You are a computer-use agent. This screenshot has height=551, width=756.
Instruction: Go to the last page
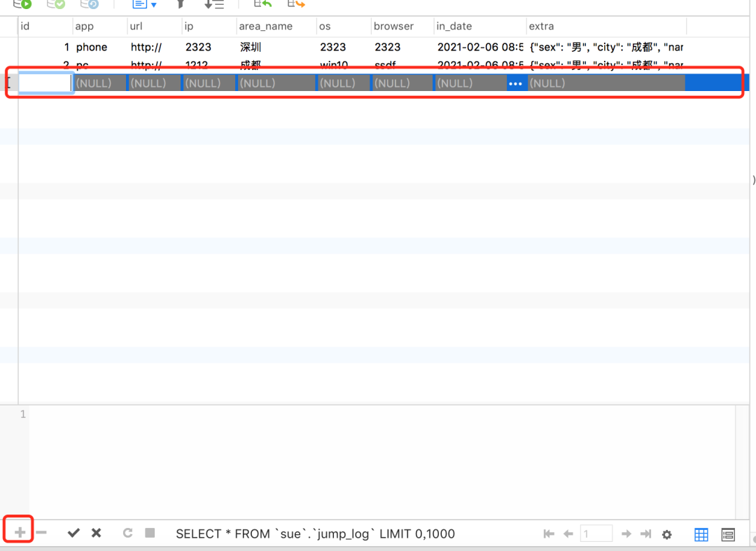pyautogui.click(x=646, y=533)
